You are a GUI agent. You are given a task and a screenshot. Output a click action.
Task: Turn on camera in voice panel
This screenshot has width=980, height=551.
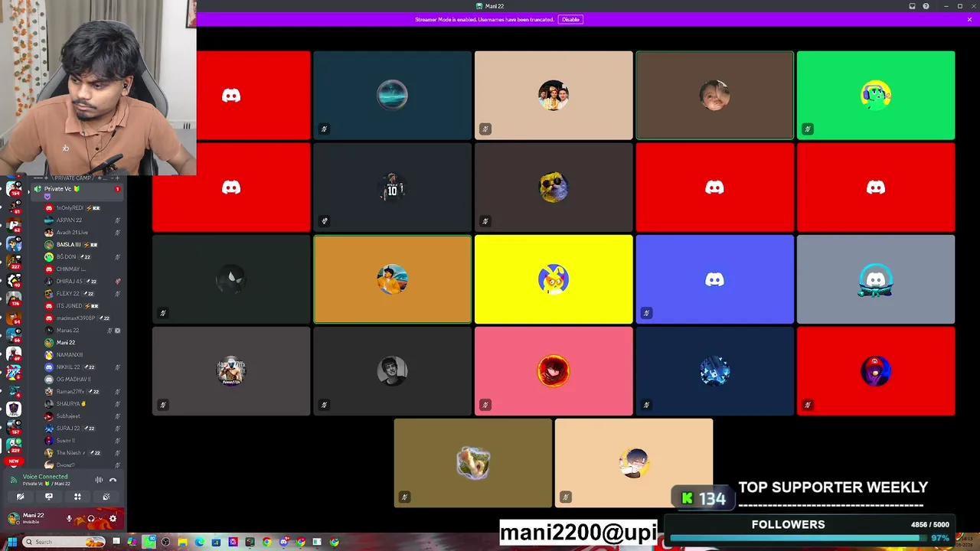coord(20,497)
